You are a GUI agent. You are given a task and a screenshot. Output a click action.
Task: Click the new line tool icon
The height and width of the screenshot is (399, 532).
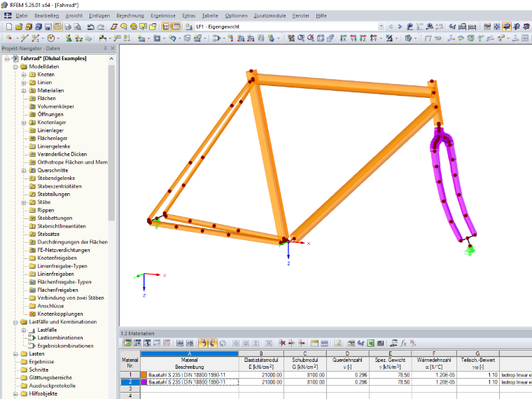pos(24,38)
